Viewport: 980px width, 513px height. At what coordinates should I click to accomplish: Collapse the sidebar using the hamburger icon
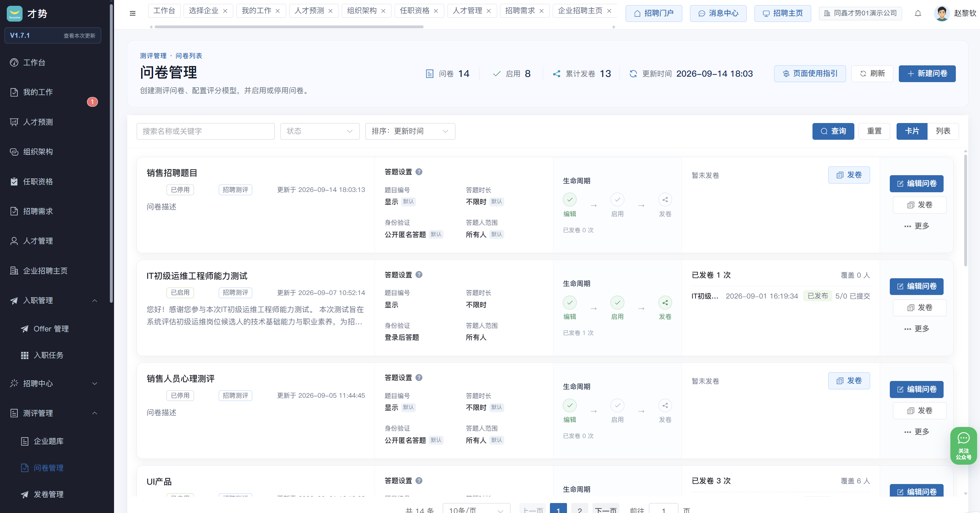click(132, 13)
